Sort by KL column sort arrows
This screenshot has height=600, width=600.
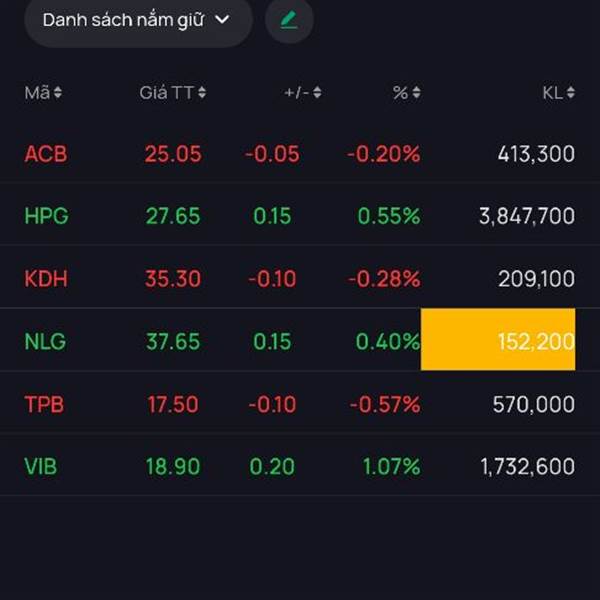click(x=571, y=93)
